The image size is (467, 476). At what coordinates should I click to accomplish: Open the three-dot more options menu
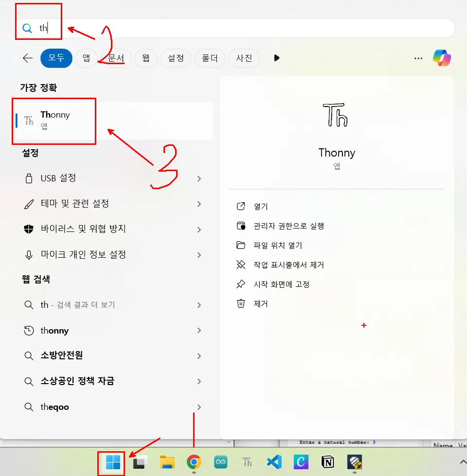point(418,58)
